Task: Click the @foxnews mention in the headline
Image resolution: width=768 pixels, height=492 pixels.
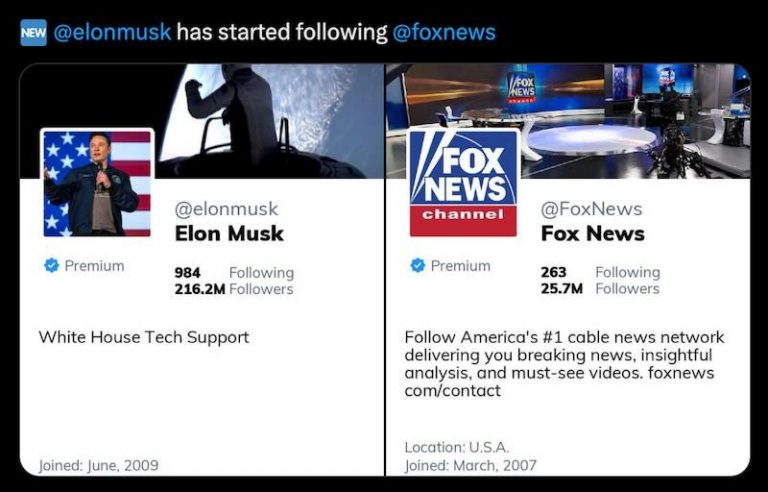Action: (443, 32)
